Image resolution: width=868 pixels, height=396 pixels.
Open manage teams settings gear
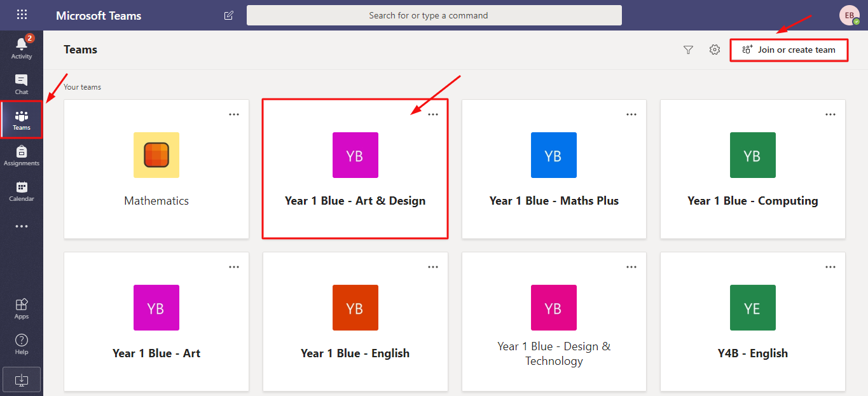[x=715, y=50]
